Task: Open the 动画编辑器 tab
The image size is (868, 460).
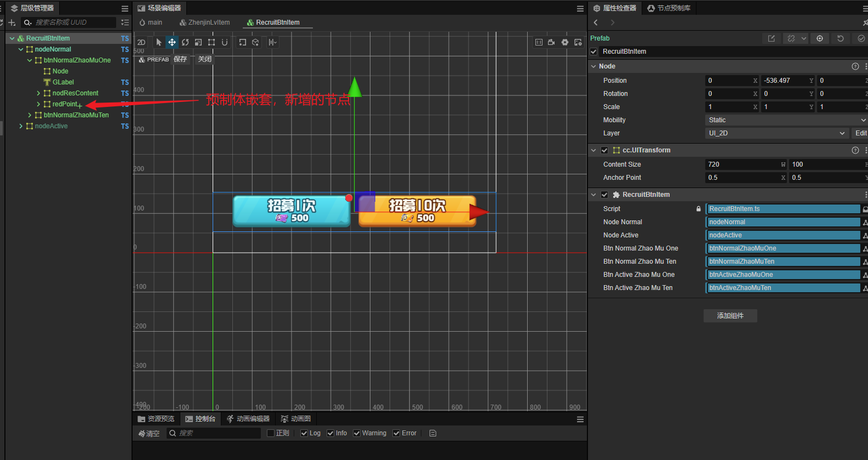Action: (248, 419)
